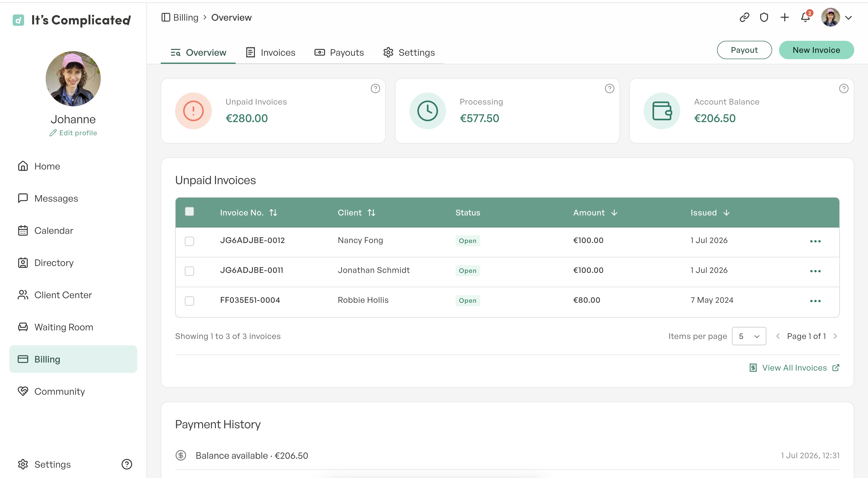Click Johanne's large profile photo
Screen dimensions: 868x478
coord(73,79)
